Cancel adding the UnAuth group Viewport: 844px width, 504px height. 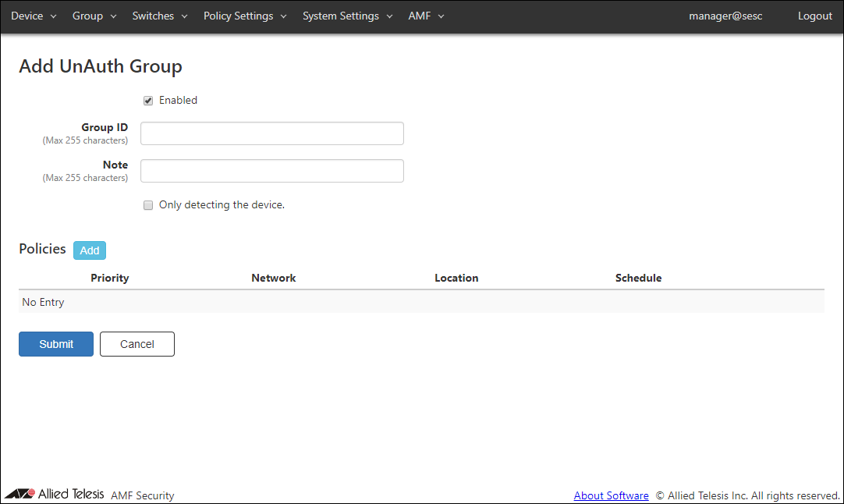click(x=137, y=344)
